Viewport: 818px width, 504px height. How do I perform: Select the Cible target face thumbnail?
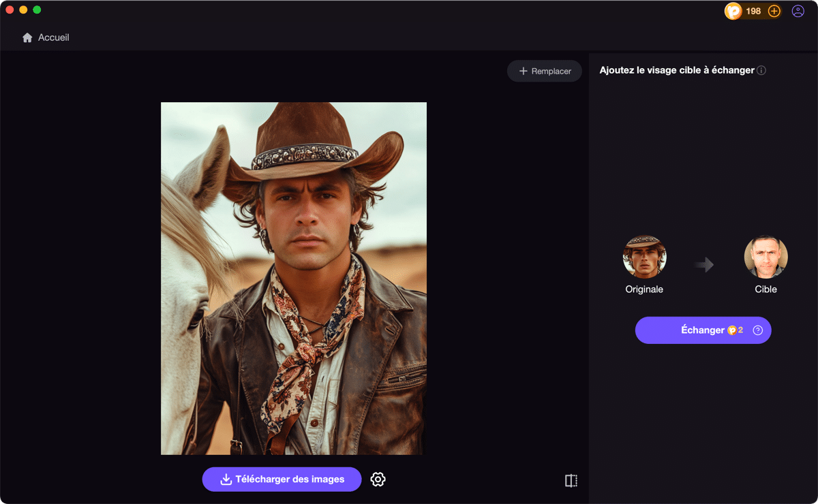(766, 257)
